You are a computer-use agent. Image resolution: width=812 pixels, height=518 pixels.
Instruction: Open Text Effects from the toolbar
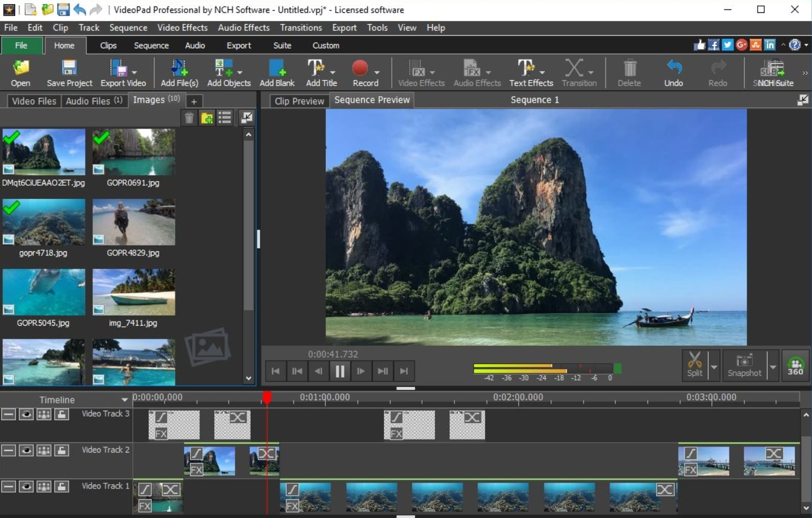point(526,68)
